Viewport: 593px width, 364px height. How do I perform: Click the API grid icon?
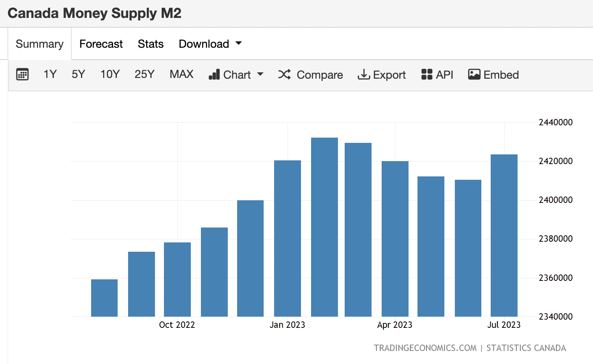pos(426,75)
